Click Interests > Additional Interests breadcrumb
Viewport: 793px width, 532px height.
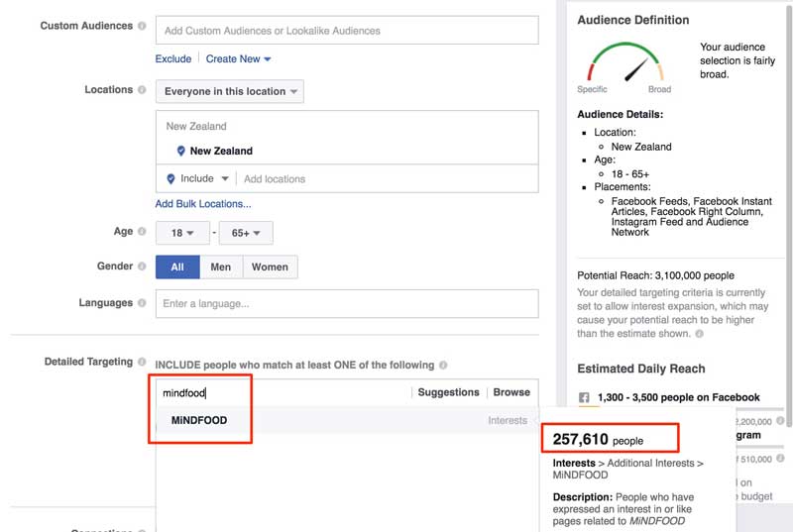pos(627,469)
